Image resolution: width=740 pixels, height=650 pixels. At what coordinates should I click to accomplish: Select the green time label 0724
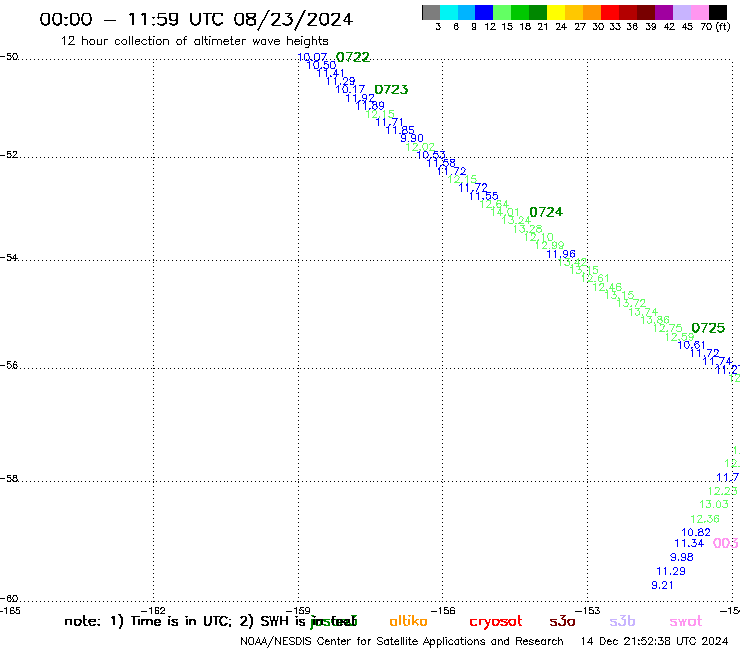(546, 212)
